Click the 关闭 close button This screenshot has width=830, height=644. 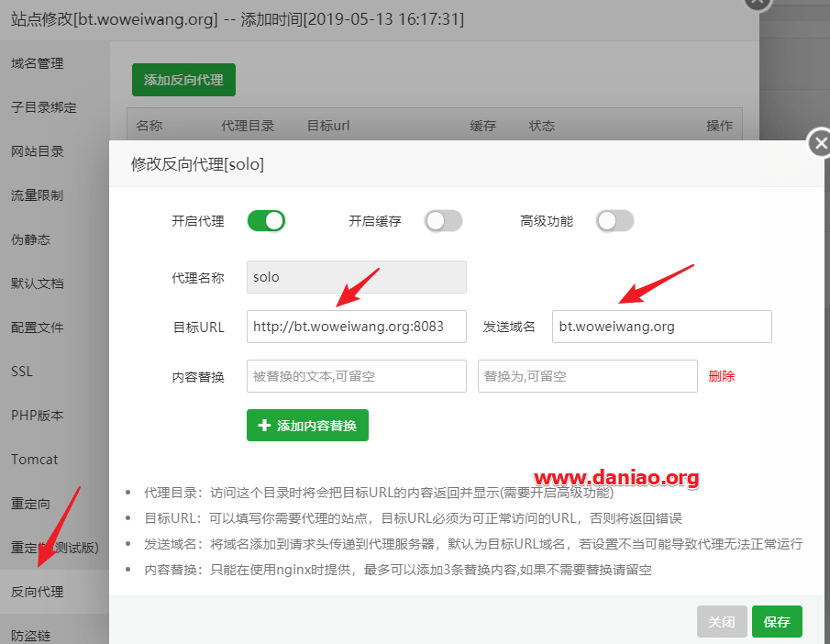pyautogui.click(x=722, y=621)
